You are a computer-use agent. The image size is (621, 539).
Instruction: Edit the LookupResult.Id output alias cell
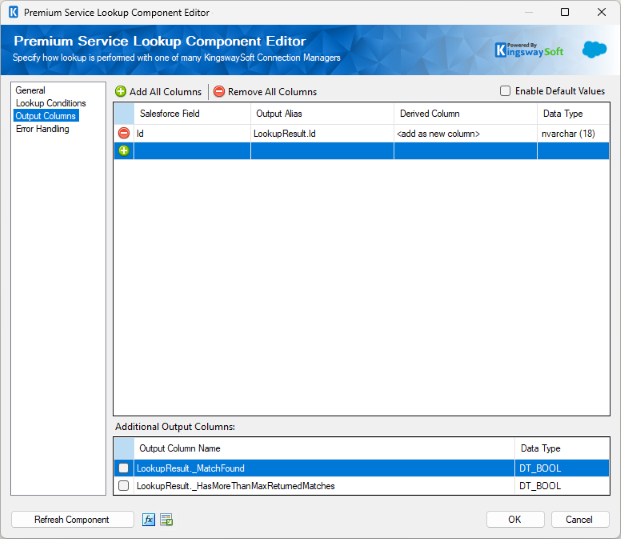[322, 133]
